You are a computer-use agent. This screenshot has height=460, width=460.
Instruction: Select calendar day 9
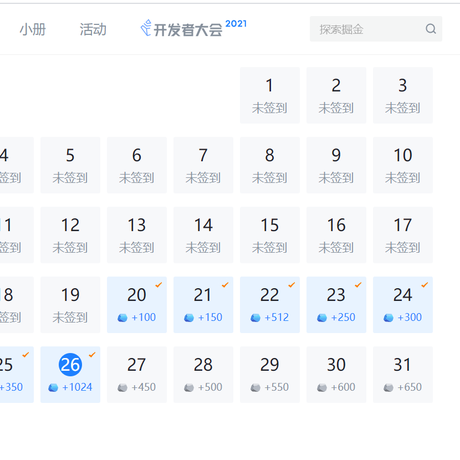336,165
